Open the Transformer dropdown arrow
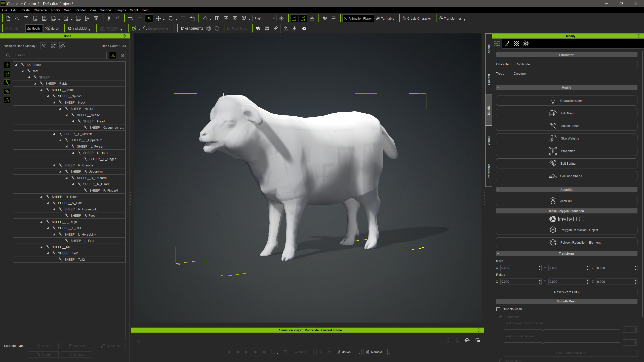 [464, 20]
